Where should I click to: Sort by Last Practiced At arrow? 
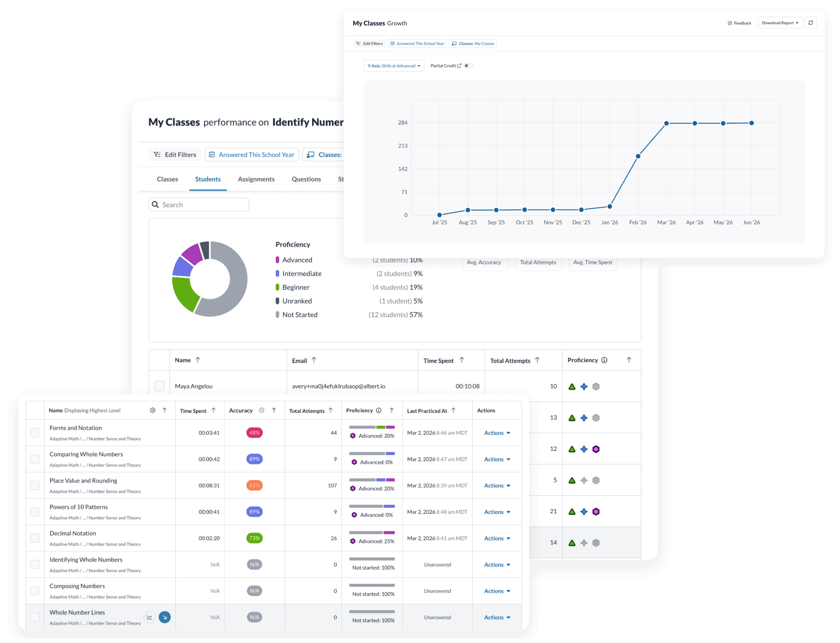point(454,410)
